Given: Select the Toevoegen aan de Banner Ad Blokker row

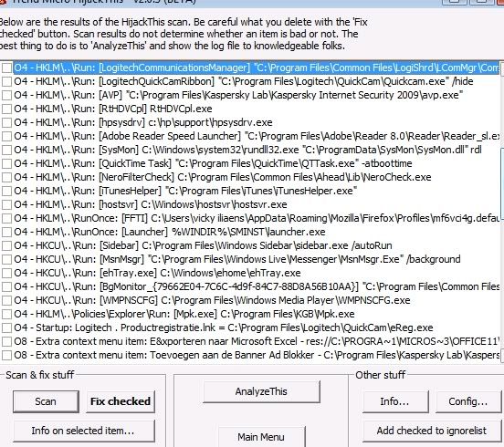Looking at the screenshot, I should [257, 355].
